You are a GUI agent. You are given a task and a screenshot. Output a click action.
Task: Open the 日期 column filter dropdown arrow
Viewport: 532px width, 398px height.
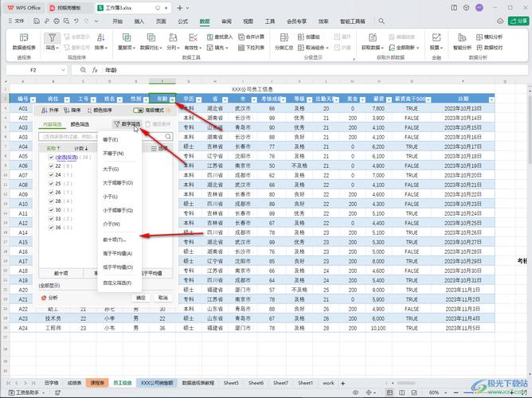coord(491,99)
